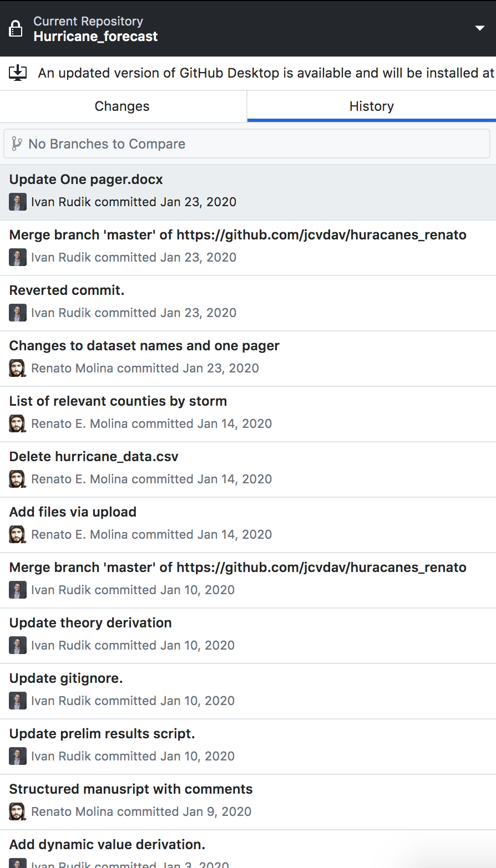The image size is (496, 868).
Task: Switch to the History tab
Action: pos(371,106)
